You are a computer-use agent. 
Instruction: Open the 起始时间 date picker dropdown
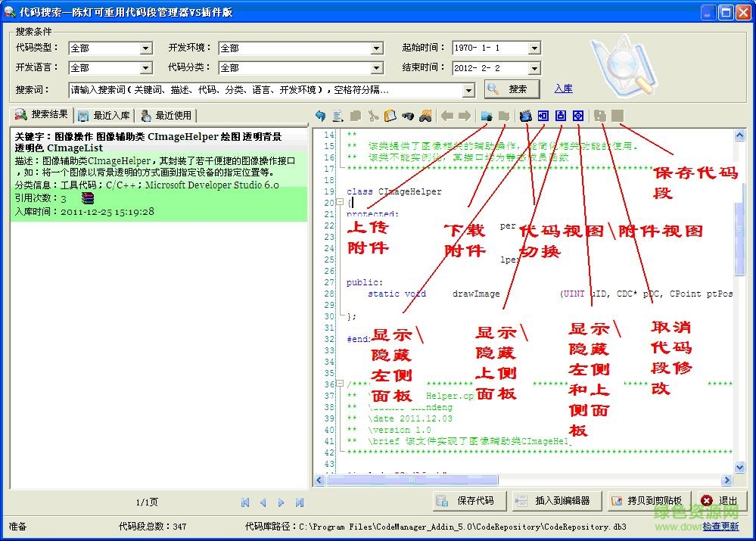[x=534, y=48]
